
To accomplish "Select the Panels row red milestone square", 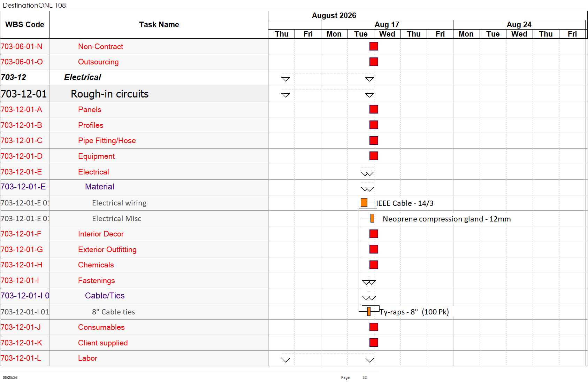I will click(374, 109).
